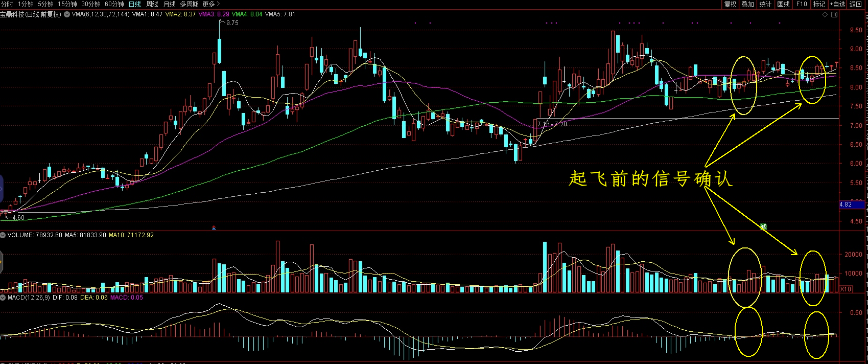This screenshot has width=868, height=364.
Task: Click the yellow MA10: 71172.92 value
Action: point(131,235)
